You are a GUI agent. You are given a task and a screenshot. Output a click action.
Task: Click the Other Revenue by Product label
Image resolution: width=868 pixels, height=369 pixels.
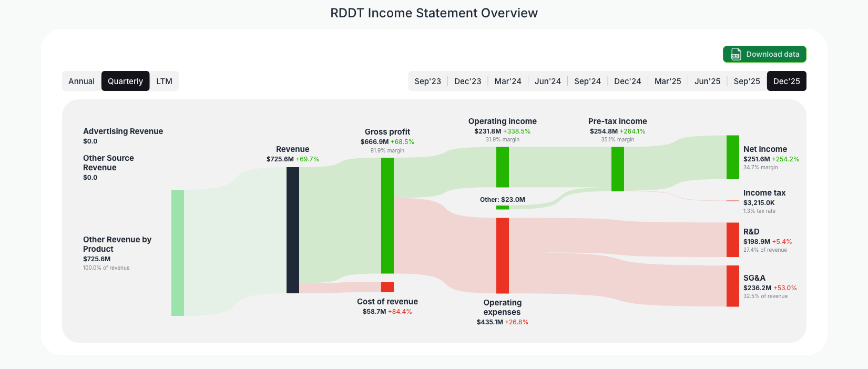(x=117, y=244)
